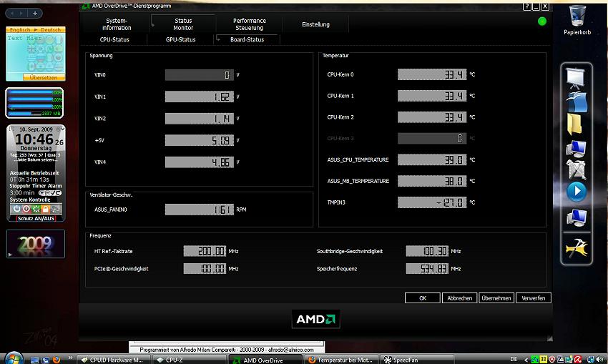Click the crossed-tools network icon in the dock
This screenshot has height=364, width=608.
pos(577,169)
